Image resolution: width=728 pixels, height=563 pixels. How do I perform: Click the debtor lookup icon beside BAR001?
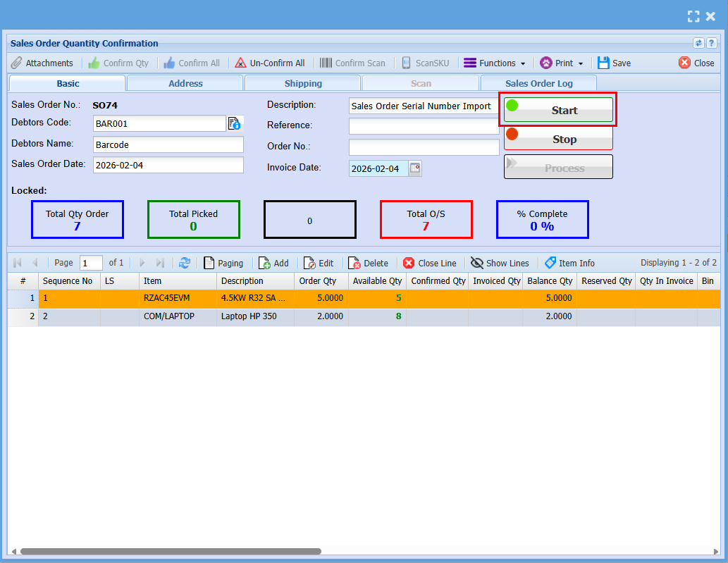pyautogui.click(x=235, y=124)
